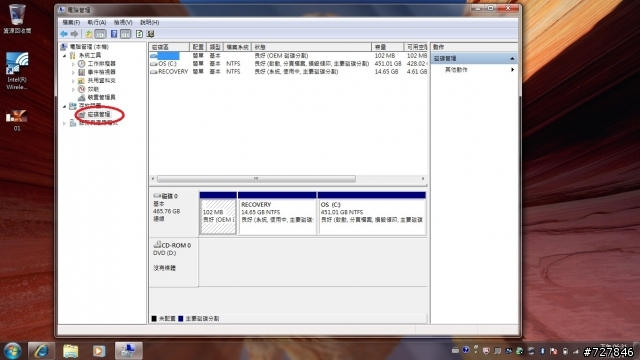
Task: Expand the 工作排程器 tree branch
Action: [73, 64]
